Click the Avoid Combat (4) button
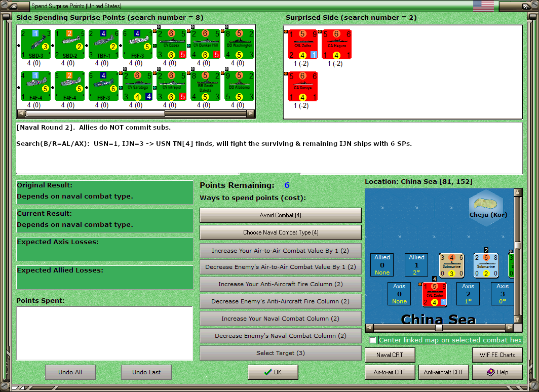Screen dimensions: 539x392 click(281, 215)
